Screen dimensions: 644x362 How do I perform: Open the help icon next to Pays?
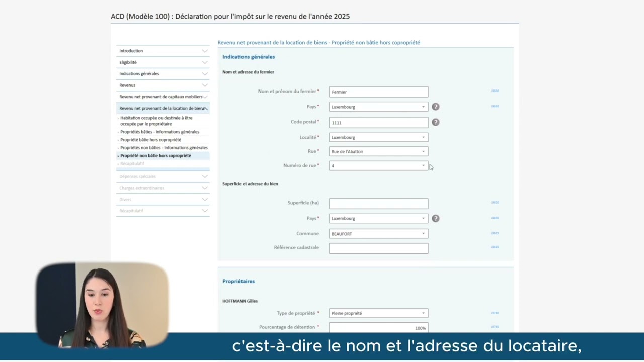pos(435,106)
